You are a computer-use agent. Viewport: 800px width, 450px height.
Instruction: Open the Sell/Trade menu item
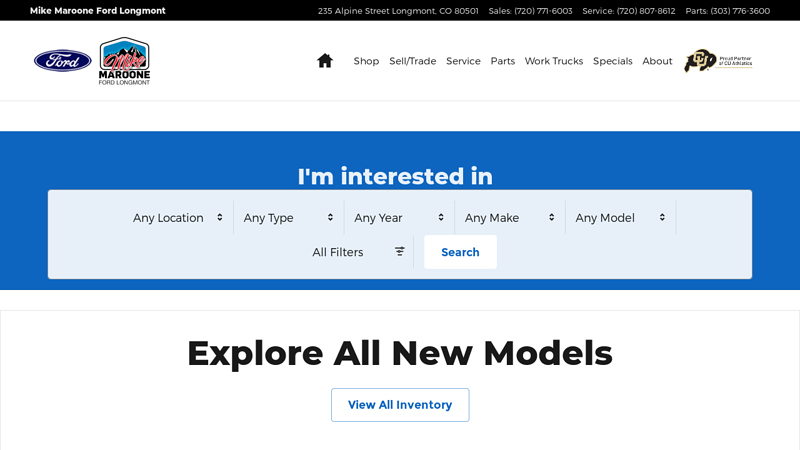pos(412,61)
